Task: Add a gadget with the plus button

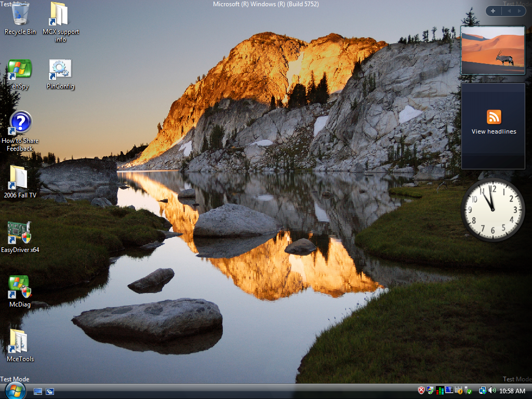Action: coord(493,11)
